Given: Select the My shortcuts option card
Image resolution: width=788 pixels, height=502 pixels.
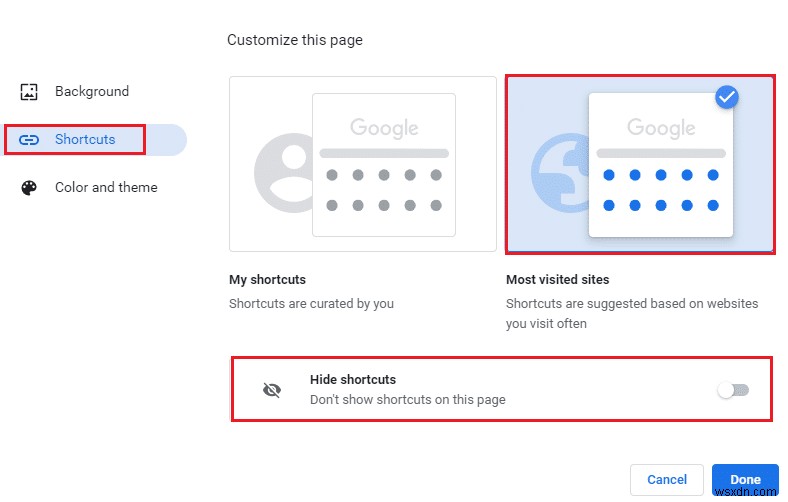Looking at the screenshot, I should tap(363, 164).
